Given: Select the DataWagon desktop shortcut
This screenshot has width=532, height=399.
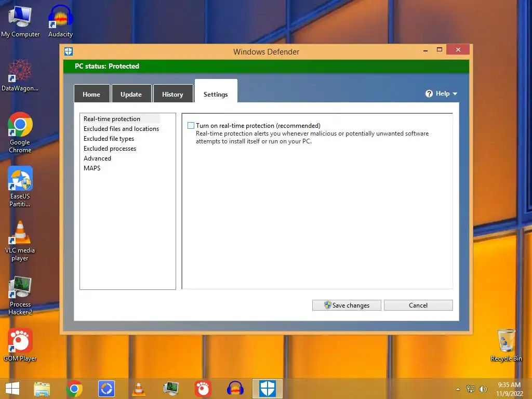Looking at the screenshot, I should pyautogui.click(x=20, y=76).
